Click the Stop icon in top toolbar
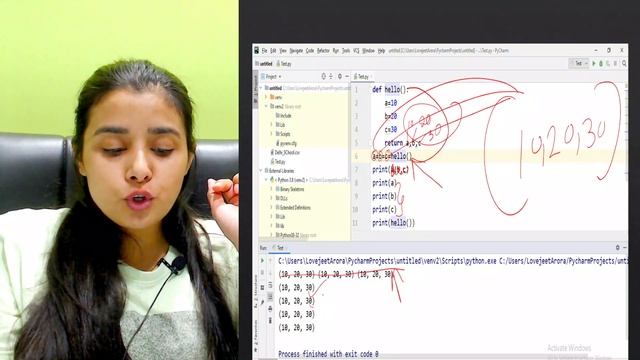Viewport: 640px width, 360px height. click(615, 64)
